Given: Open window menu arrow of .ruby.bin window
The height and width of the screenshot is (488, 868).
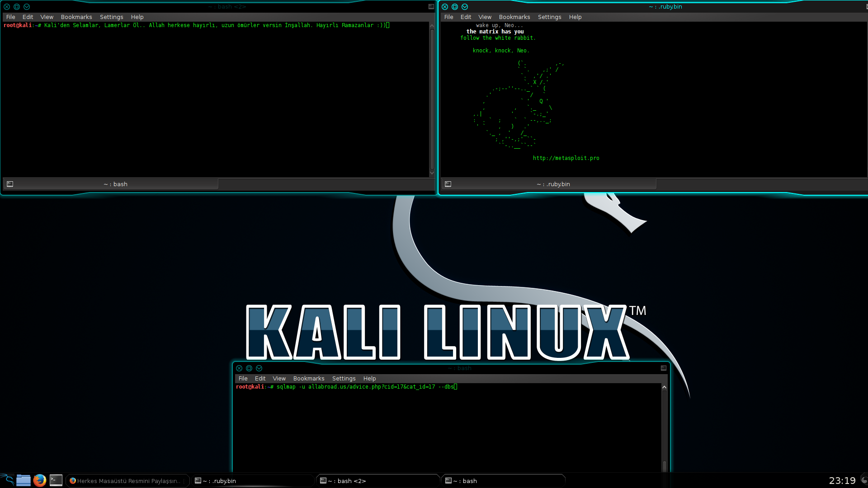Looking at the screenshot, I should tap(465, 7).
